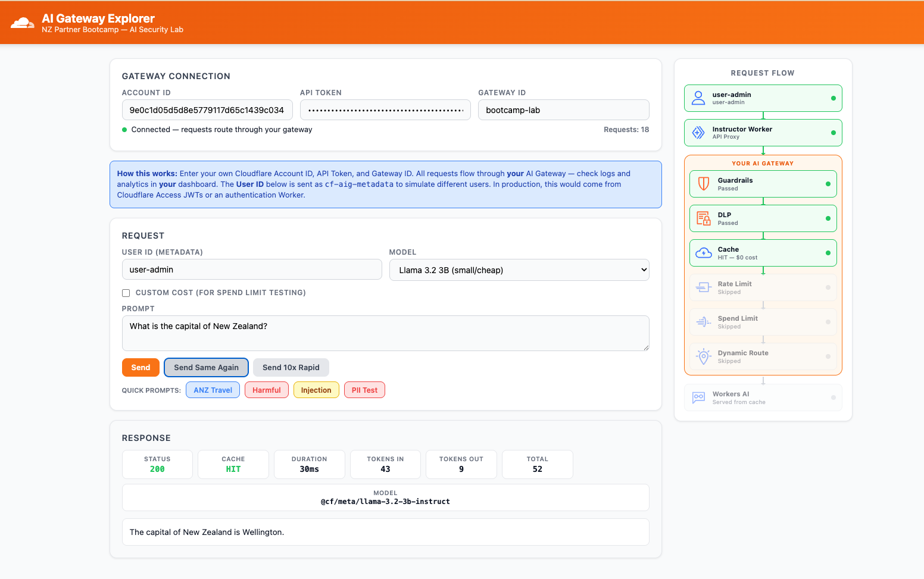Click the Send Same Again button
The image size is (924, 579).
[x=206, y=368]
